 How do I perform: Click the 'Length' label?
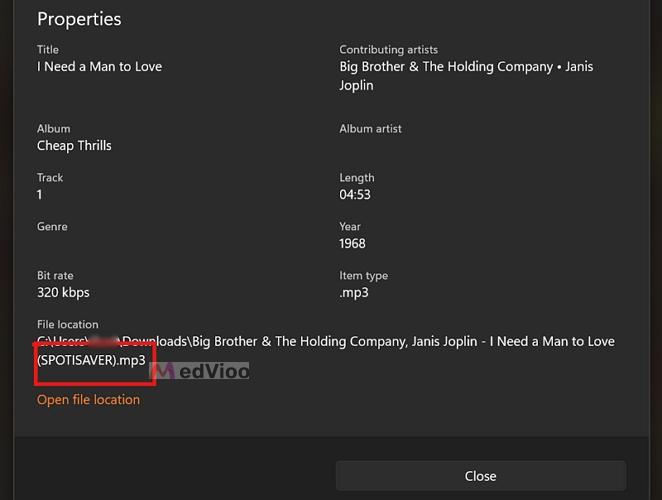pos(357,177)
